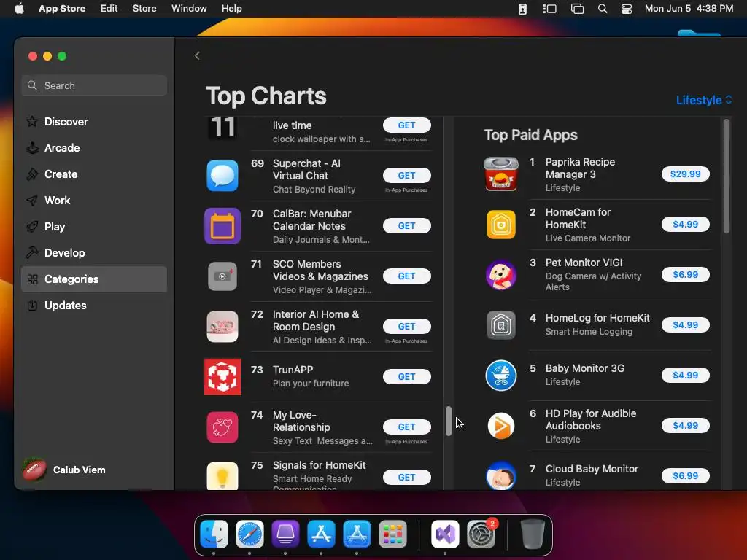
Task: Get My Love-Relationship app
Action: (x=406, y=427)
